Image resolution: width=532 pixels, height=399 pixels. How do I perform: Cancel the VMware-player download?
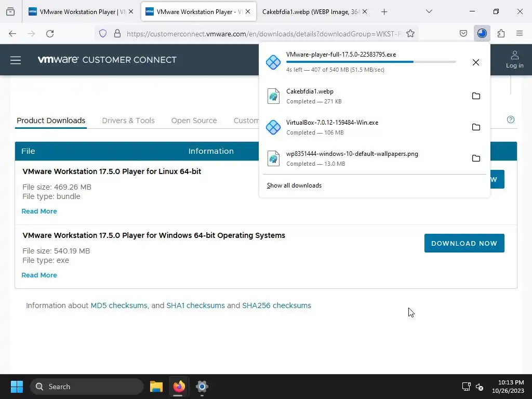point(476,62)
